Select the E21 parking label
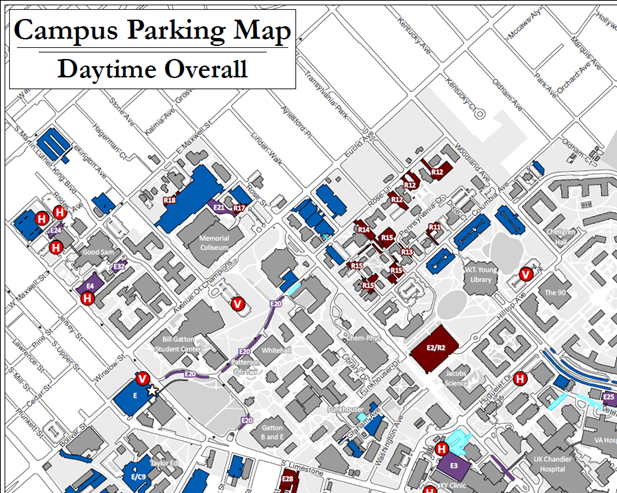The width and height of the screenshot is (617, 493). pyautogui.click(x=219, y=207)
